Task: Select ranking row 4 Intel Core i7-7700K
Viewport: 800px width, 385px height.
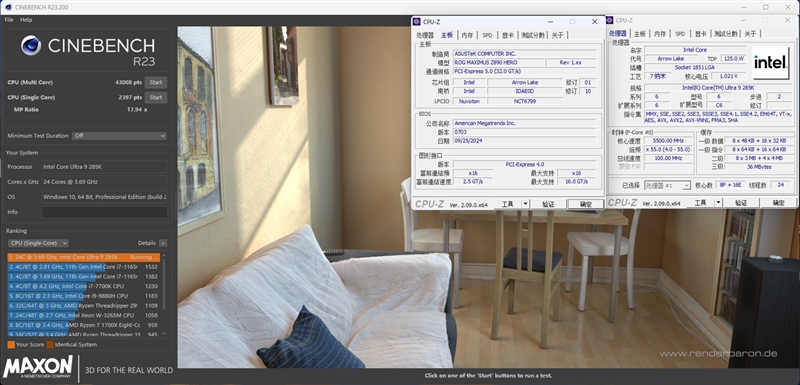Action: 84,286
